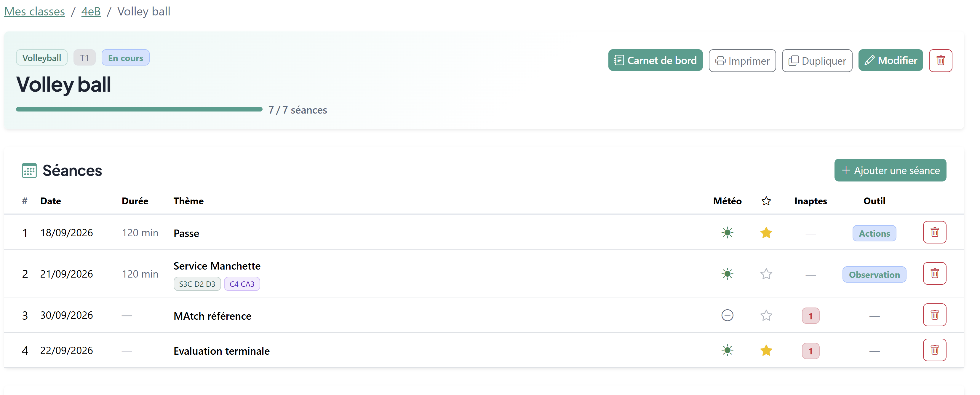This screenshot has height=395, width=980.
Task: Navigate to class 4eB breadcrumb
Action: coord(91,11)
